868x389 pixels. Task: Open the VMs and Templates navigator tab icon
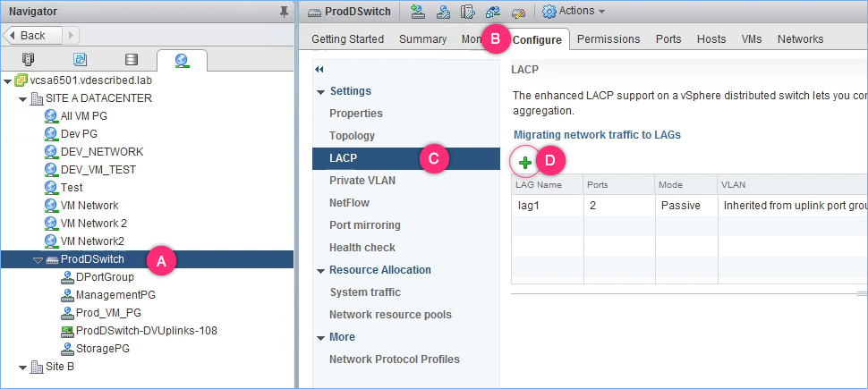81,59
